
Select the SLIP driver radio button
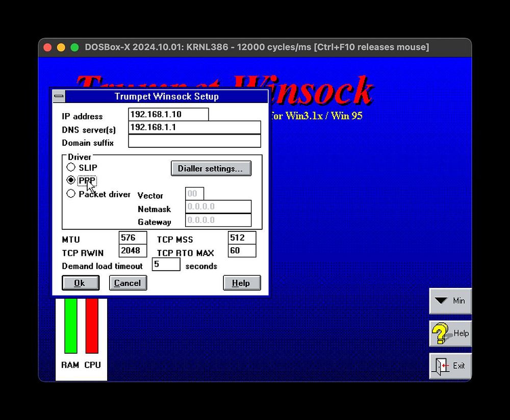click(x=71, y=167)
